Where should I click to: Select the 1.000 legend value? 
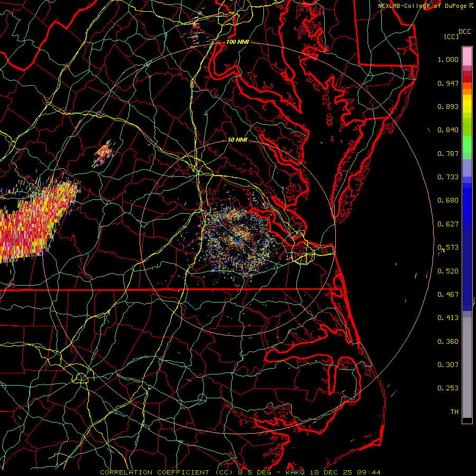448,59
